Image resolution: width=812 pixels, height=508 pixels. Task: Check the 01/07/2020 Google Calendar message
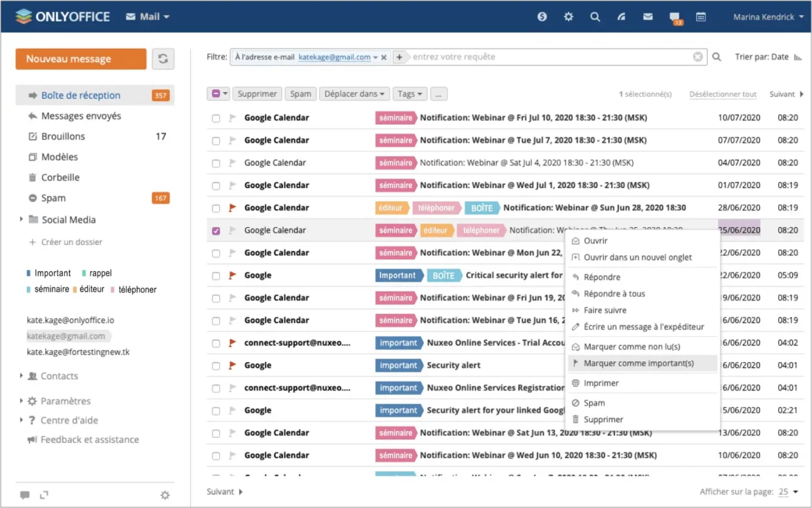coord(216,185)
